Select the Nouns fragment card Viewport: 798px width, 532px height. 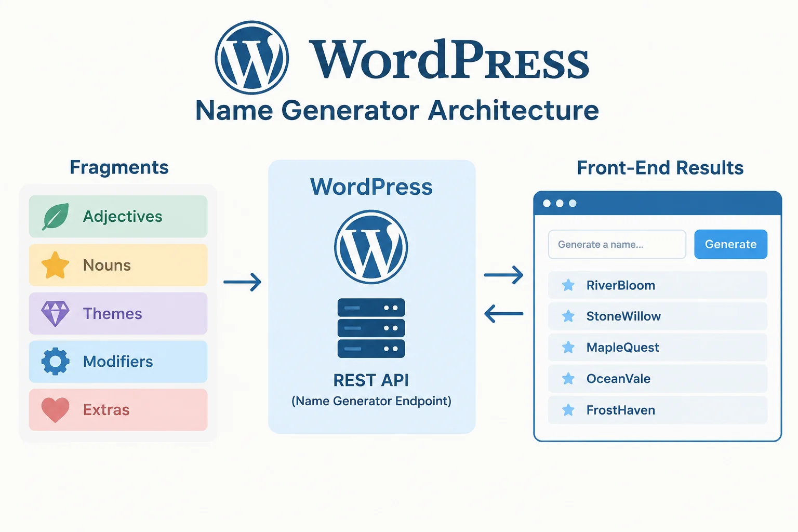tap(118, 265)
